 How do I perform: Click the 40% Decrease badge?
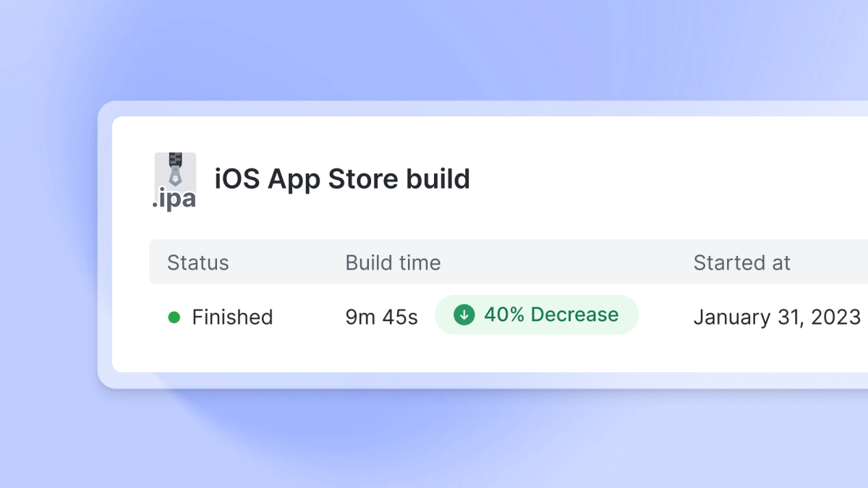pyautogui.click(x=537, y=314)
